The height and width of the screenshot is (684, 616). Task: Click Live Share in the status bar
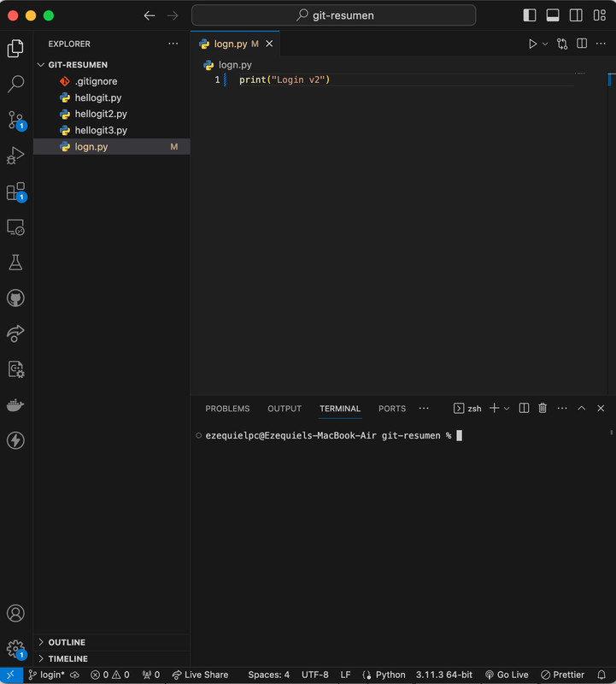coord(200,675)
